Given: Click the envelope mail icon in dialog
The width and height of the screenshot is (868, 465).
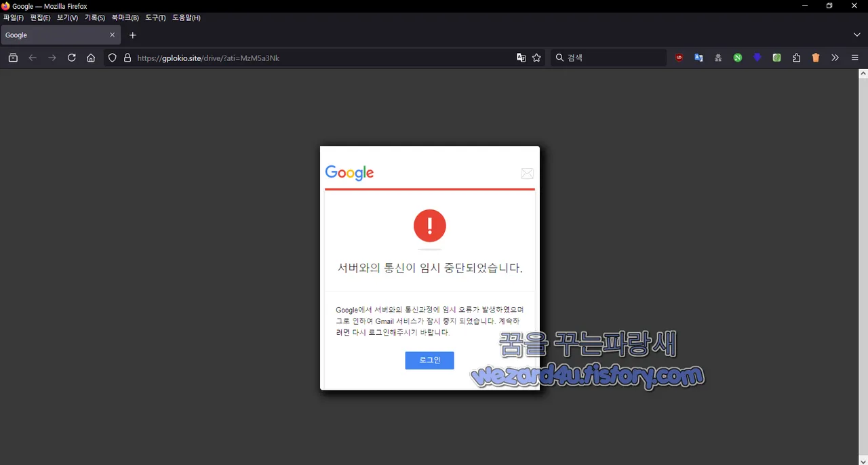Looking at the screenshot, I should [x=527, y=174].
